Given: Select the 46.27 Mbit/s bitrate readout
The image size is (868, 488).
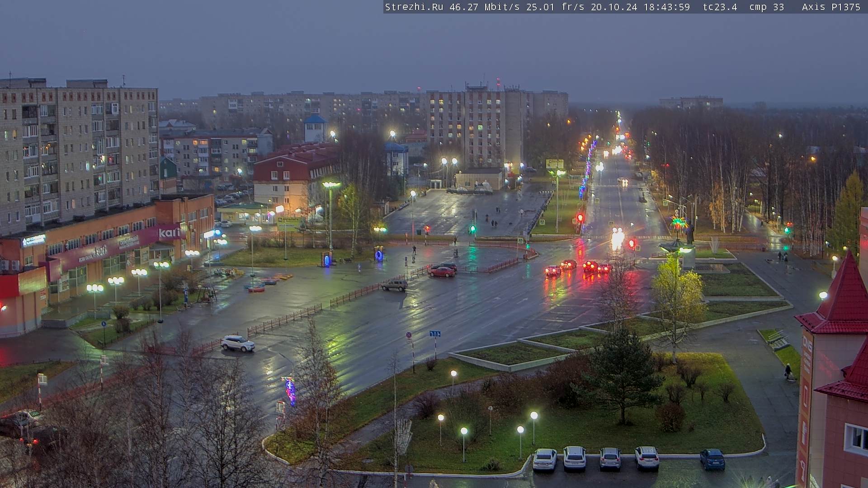Looking at the screenshot, I should (x=484, y=7).
